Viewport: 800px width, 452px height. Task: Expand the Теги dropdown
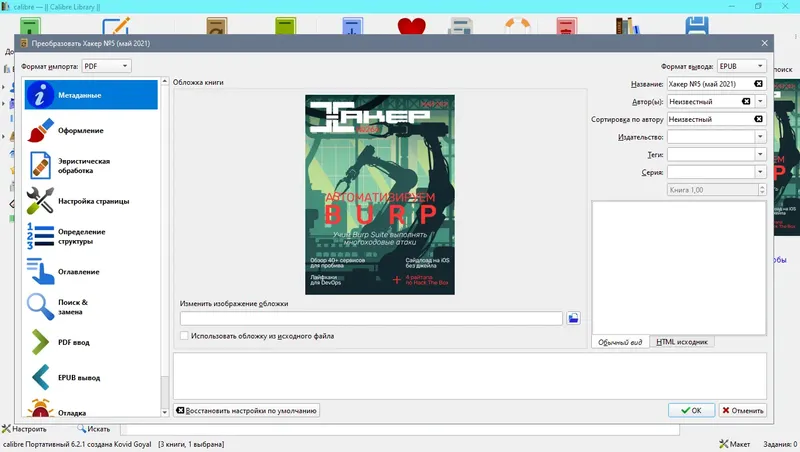point(760,154)
